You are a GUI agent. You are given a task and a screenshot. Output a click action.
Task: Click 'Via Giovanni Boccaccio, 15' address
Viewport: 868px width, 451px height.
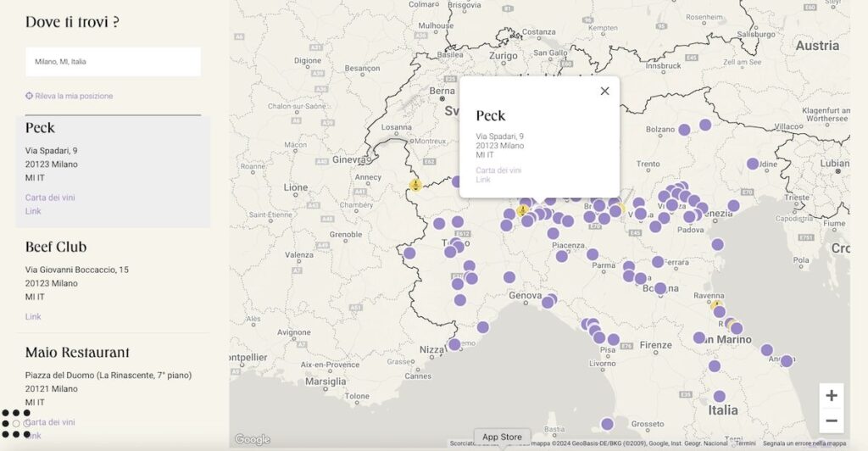(77, 270)
